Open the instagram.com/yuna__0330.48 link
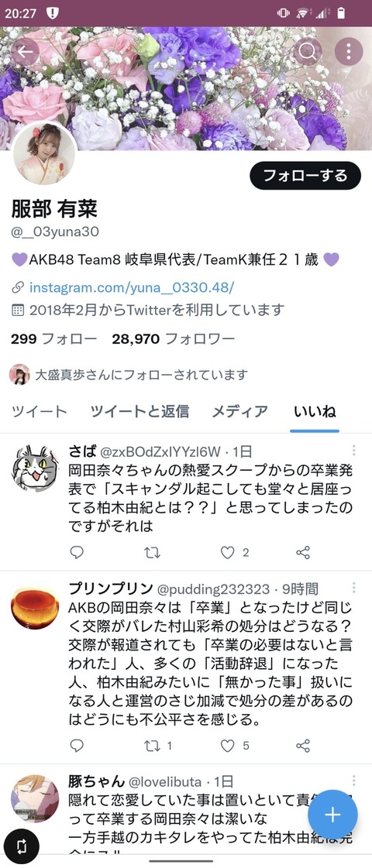The width and height of the screenshot is (372, 868). click(x=132, y=287)
